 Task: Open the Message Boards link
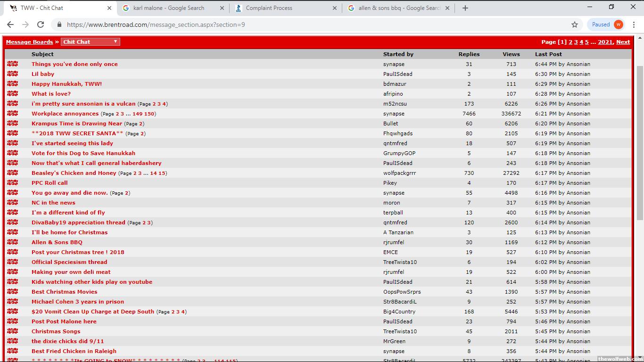(x=29, y=42)
